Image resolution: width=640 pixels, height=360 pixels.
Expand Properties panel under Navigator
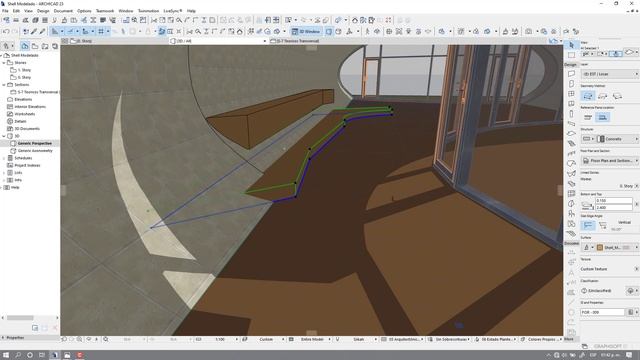pyautogui.click(x=3, y=338)
